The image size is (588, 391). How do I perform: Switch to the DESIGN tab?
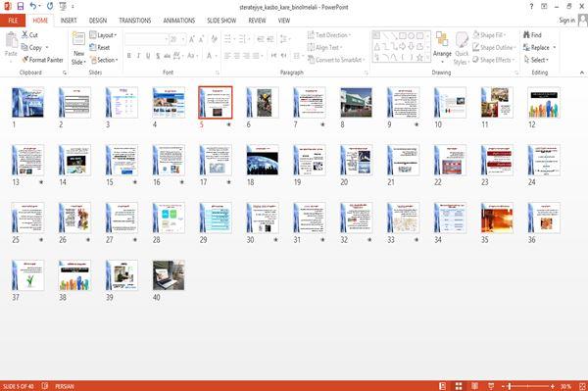click(x=98, y=21)
